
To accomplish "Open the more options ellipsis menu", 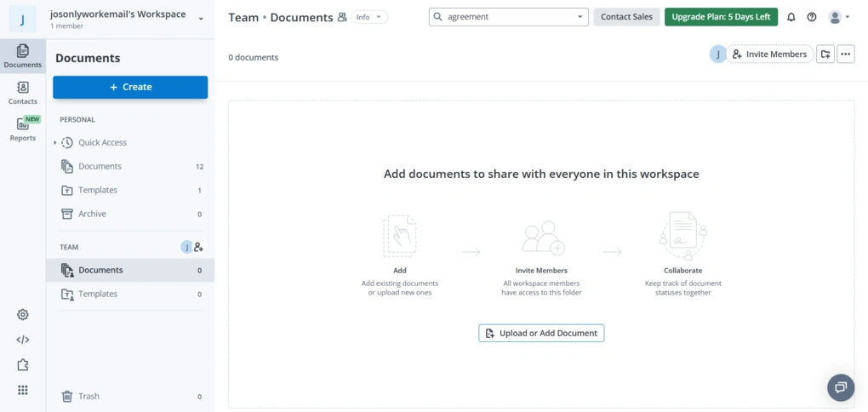I will (845, 54).
